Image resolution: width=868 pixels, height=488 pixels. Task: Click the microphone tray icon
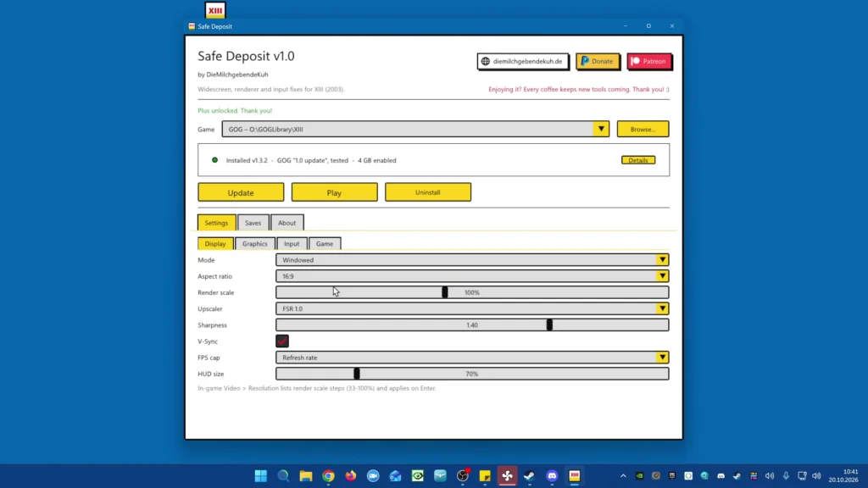[x=786, y=476]
